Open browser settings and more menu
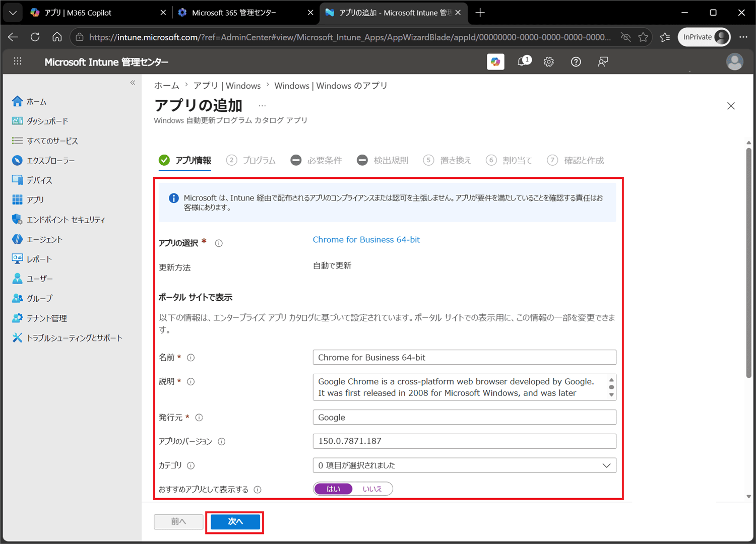This screenshot has height=544, width=756. pyautogui.click(x=743, y=37)
